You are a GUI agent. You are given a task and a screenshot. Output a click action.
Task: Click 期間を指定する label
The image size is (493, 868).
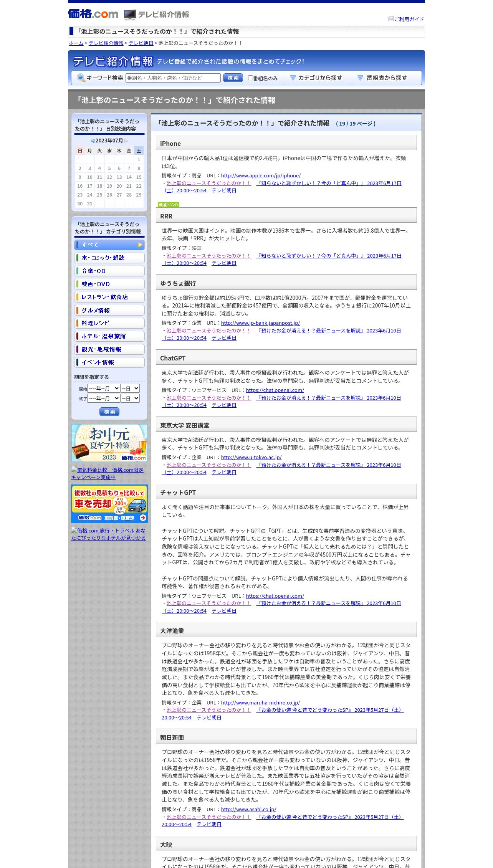point(91,377)
